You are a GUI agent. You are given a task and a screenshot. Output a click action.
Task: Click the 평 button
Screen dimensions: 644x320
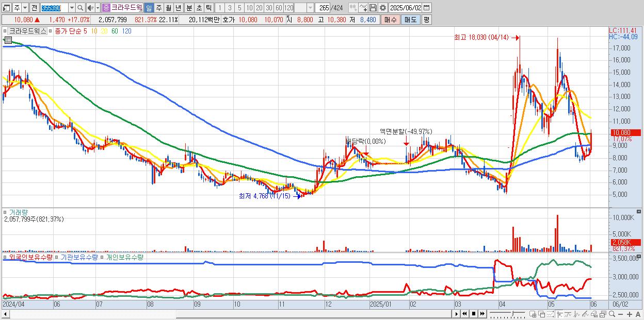click(x=426, y=20)
